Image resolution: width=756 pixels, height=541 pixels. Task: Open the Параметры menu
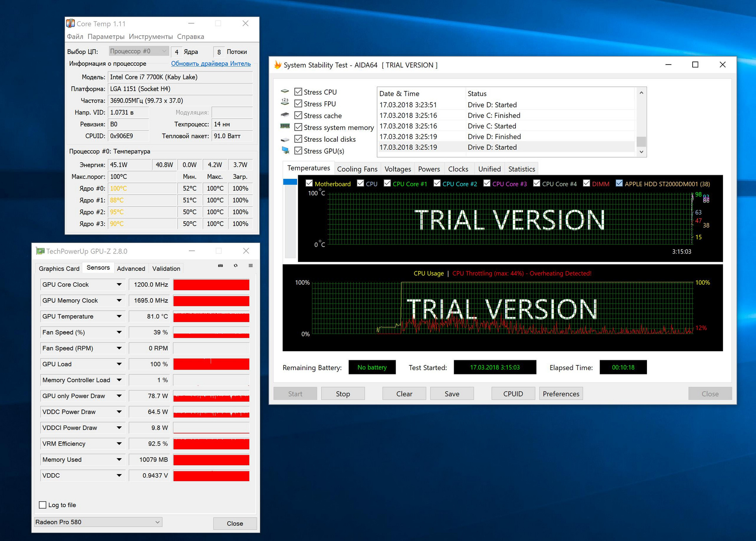tap(106, 37)
